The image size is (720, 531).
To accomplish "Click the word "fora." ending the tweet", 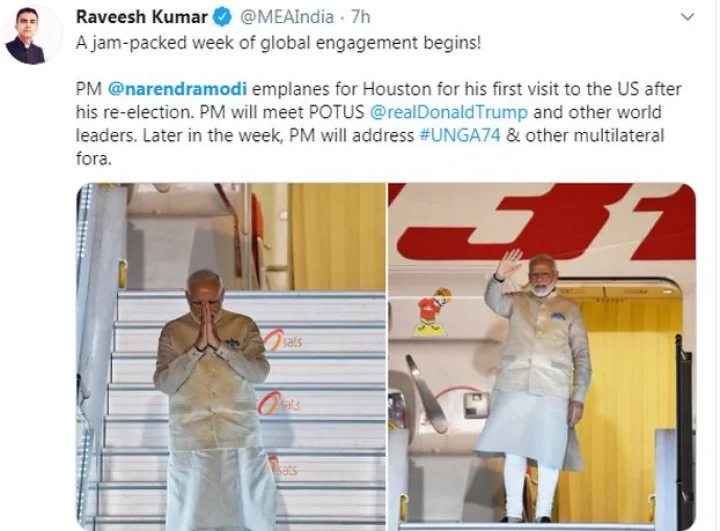I will [94, 158].
